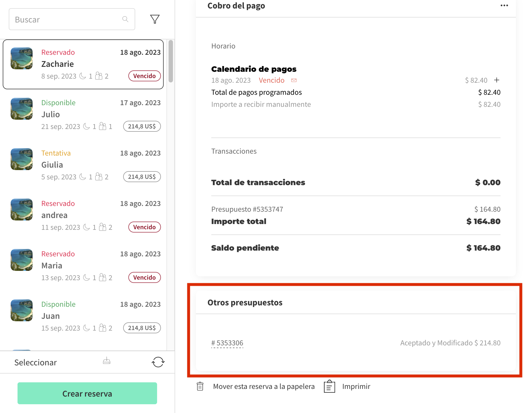Click the search magnifier in the Buscar field

click(125, 19)
